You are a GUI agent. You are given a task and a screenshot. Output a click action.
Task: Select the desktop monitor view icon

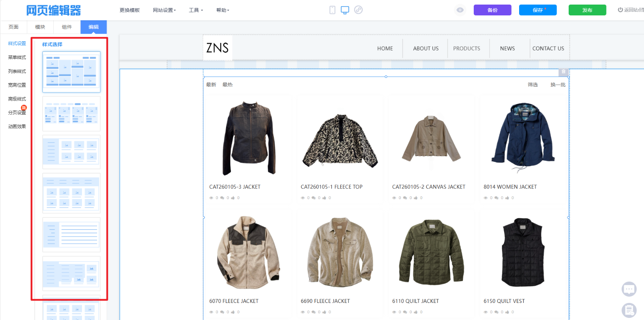345,10
